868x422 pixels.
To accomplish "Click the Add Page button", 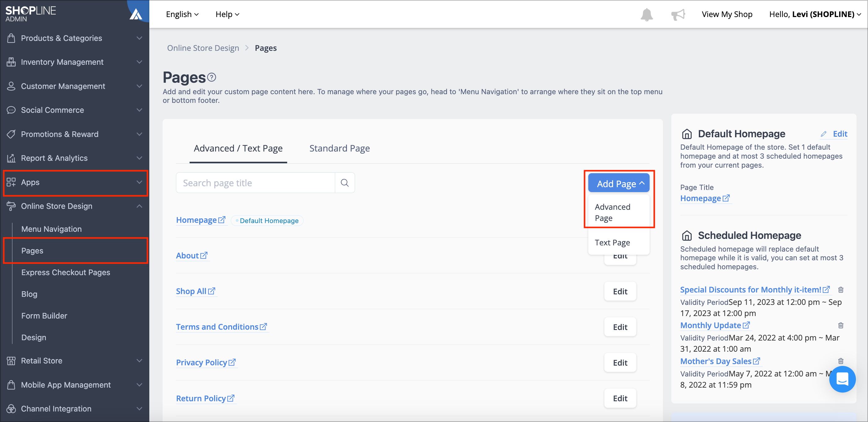I will pyautogui.click(x=619, y=183).
